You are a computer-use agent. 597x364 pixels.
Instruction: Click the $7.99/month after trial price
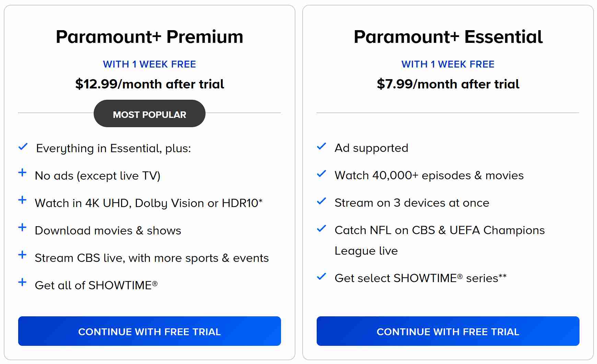coord(448,84)
